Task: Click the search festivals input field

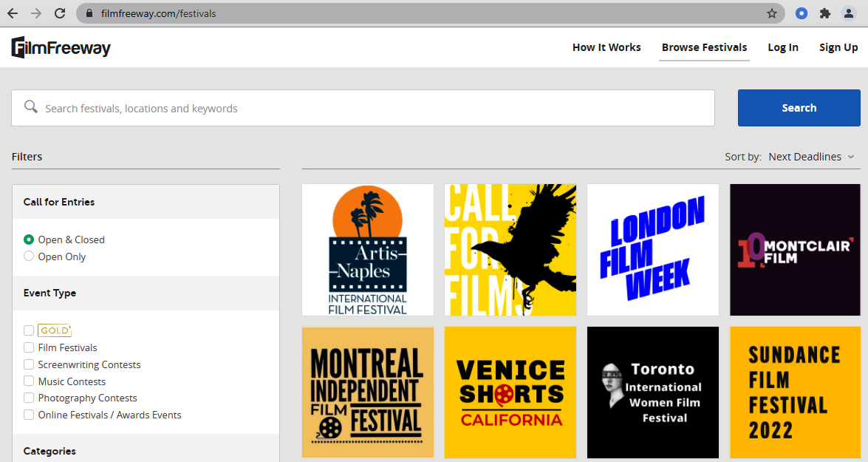Action: click(363, 108)
